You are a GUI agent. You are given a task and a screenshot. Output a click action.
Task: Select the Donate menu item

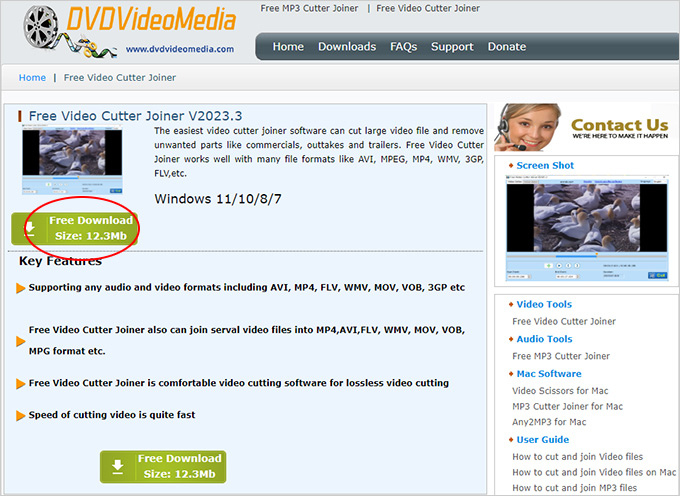click(507, 46)
